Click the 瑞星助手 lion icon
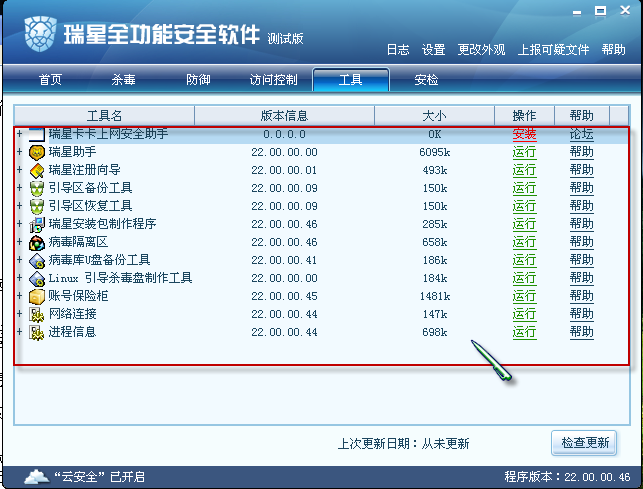The image size is (643, 489). click(x=37, y=153)
